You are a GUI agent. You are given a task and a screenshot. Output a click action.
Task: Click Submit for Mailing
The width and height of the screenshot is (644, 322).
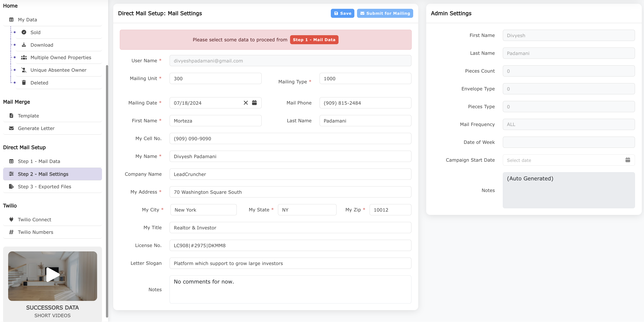[385, 13]
